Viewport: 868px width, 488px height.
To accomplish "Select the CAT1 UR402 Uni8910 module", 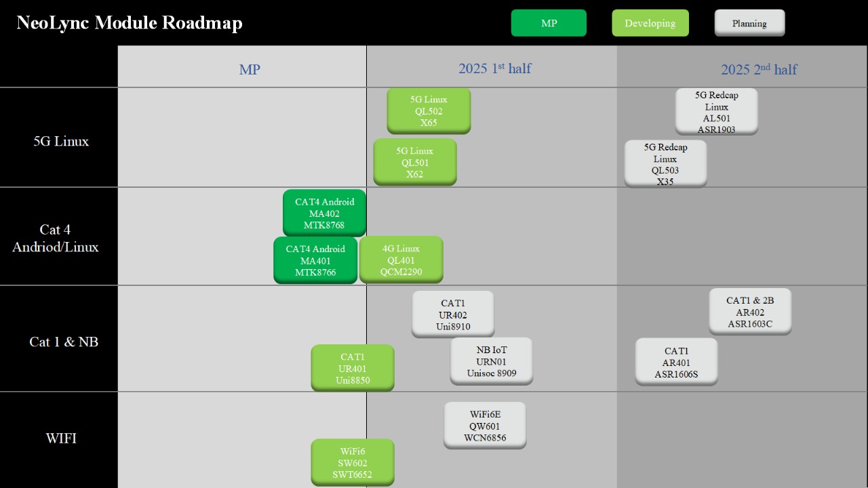I will click(x=453, y=313).
